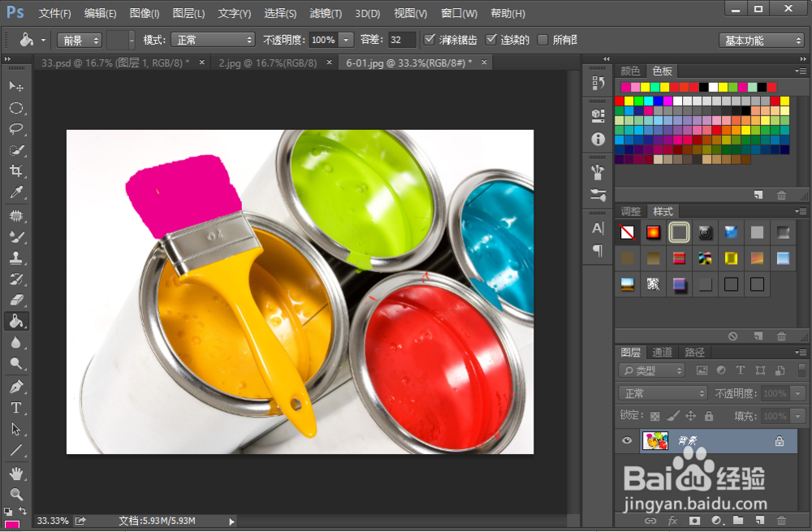Open the layer filter 类型 dropdown
This screenshot has width=812, height=532.
point(651,370)
